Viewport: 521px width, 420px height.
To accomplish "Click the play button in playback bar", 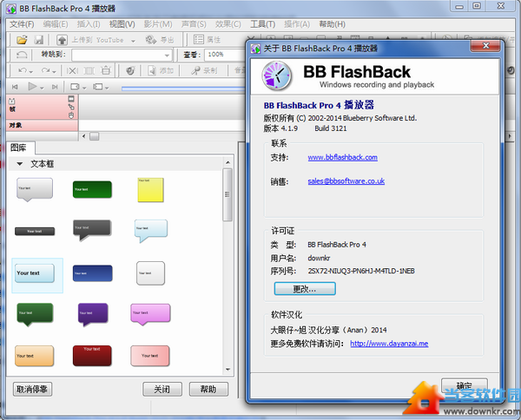I will pyautogui.click(x=32, y=87).
